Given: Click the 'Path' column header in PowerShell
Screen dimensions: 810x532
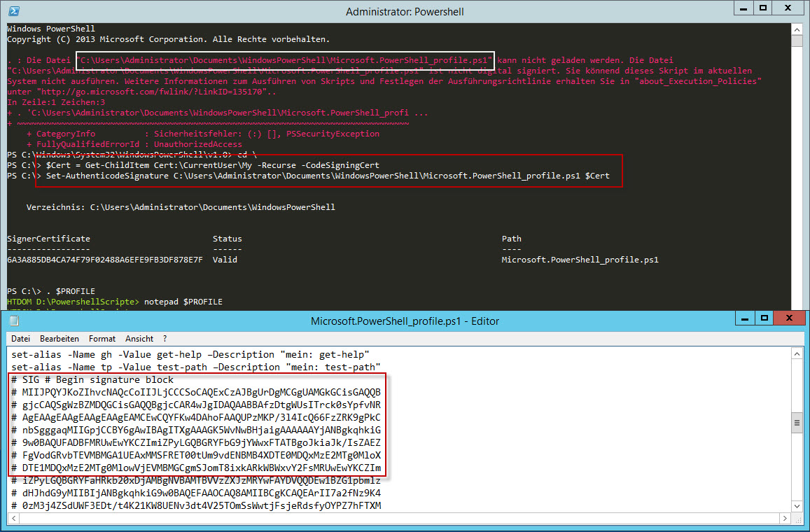Looking at the screenshot, I should [x=512, y=239].
